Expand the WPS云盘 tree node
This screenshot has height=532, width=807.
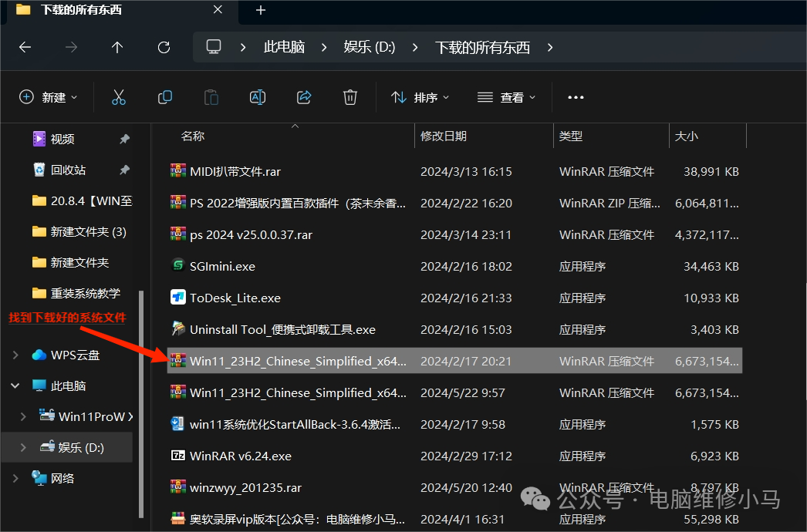pos(15,355)
